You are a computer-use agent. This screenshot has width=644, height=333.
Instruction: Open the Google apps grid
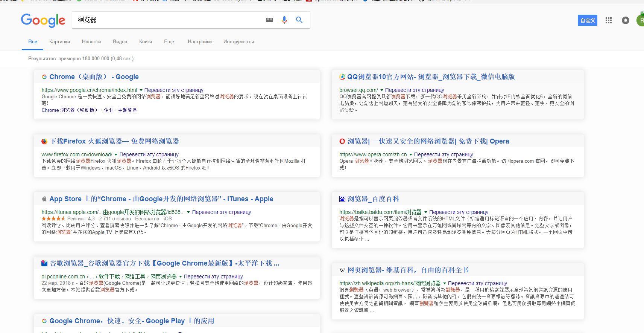click(x=608, y=20)
